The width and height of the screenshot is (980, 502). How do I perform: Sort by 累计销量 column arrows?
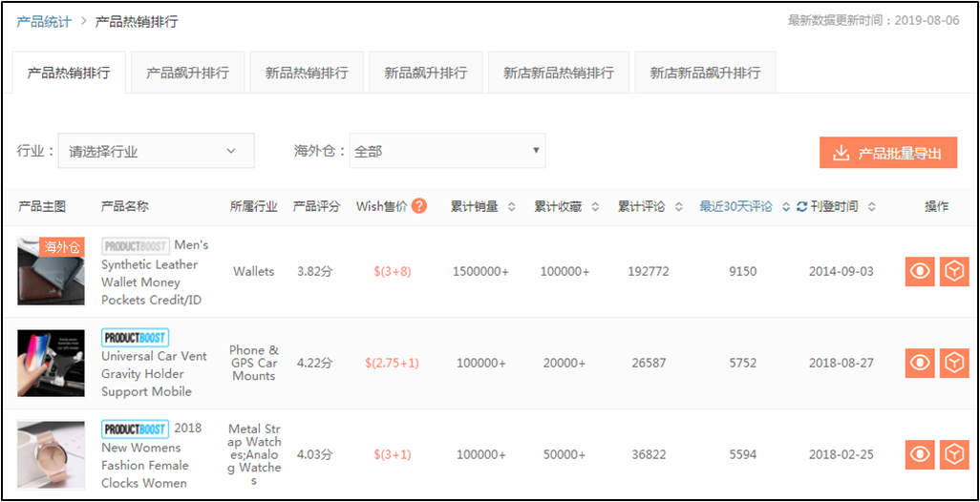coord(511,207)
